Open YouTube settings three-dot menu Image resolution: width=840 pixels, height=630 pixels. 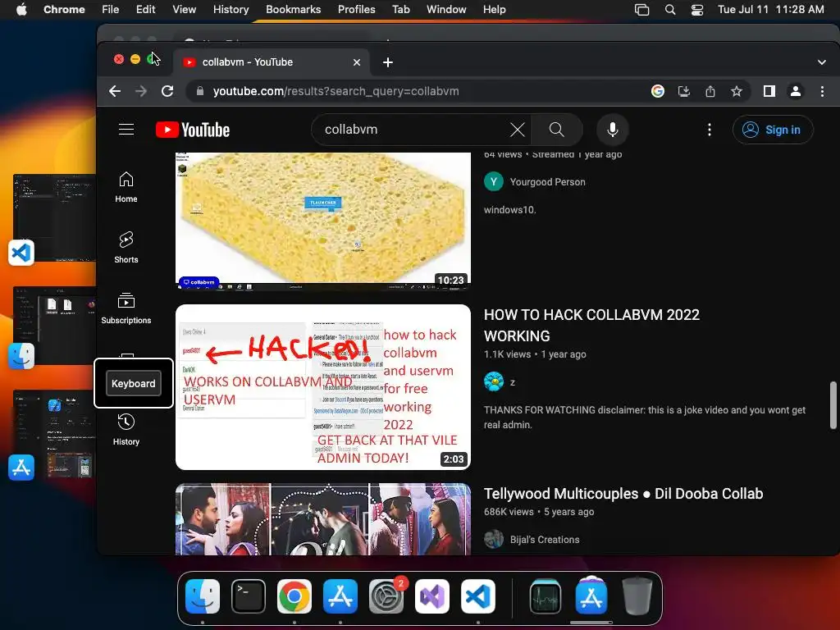(x=710, y=130)
